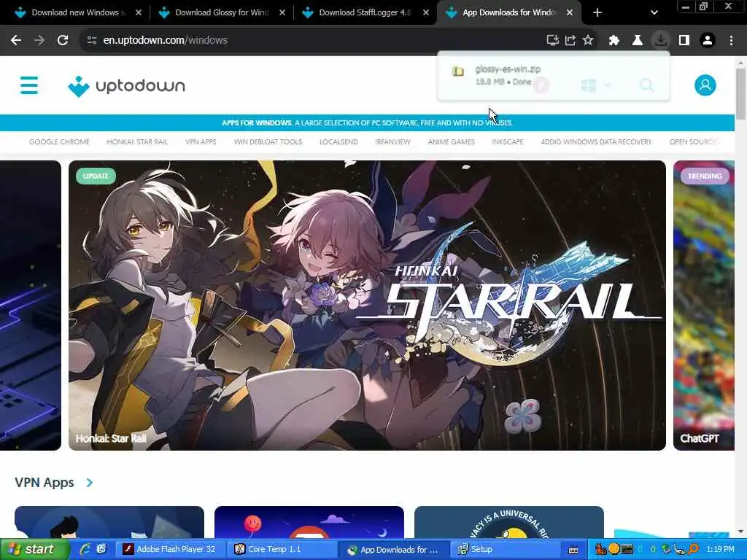Viewport: 747px width, 560px height.
Task: Open the Anime Games category link
Action: [451, 142]
